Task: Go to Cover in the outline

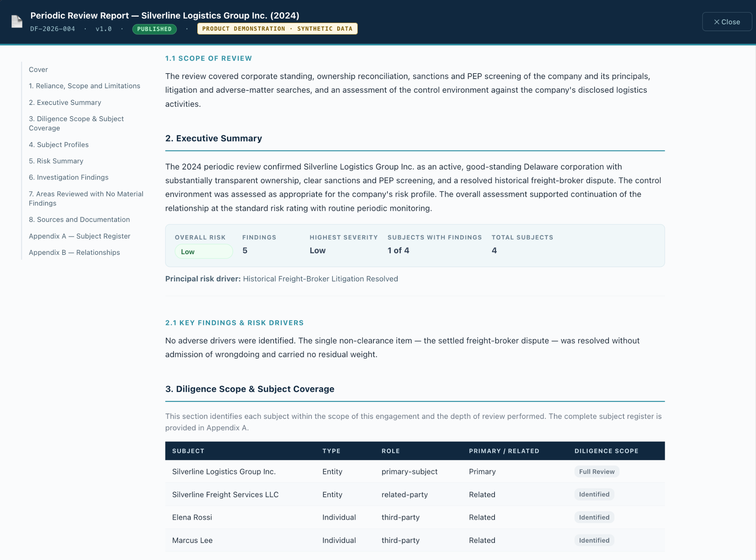Action: tap(38, 69)
